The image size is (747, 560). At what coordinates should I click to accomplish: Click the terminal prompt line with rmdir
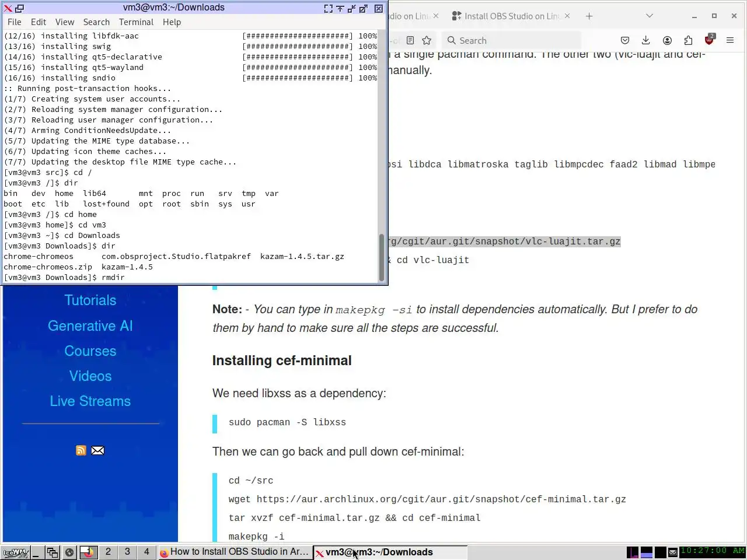click(x=64, y=278)
